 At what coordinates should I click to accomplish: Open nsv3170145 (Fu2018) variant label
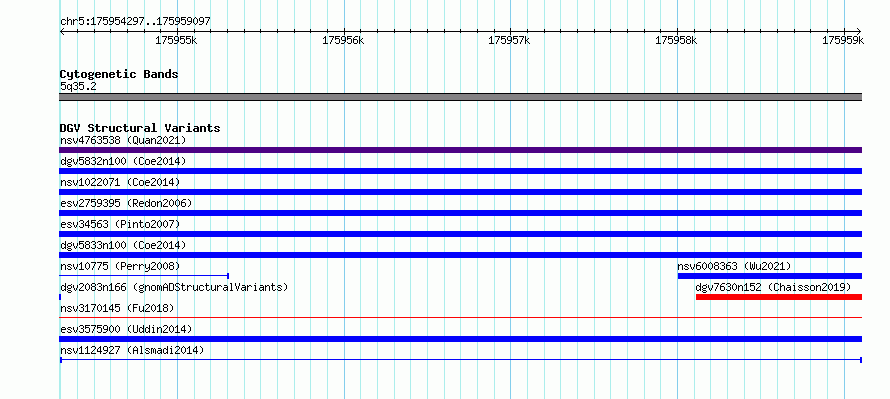click(117, 308)
